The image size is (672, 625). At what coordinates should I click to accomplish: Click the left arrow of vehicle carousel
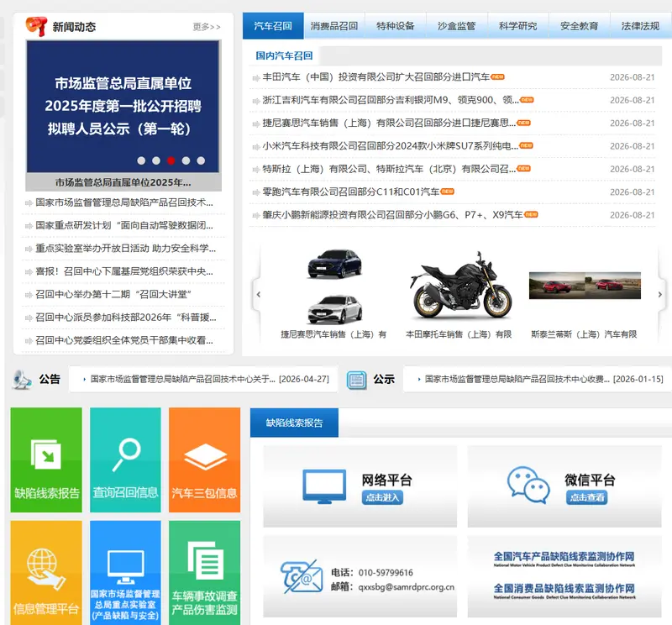tap(258, 295)
